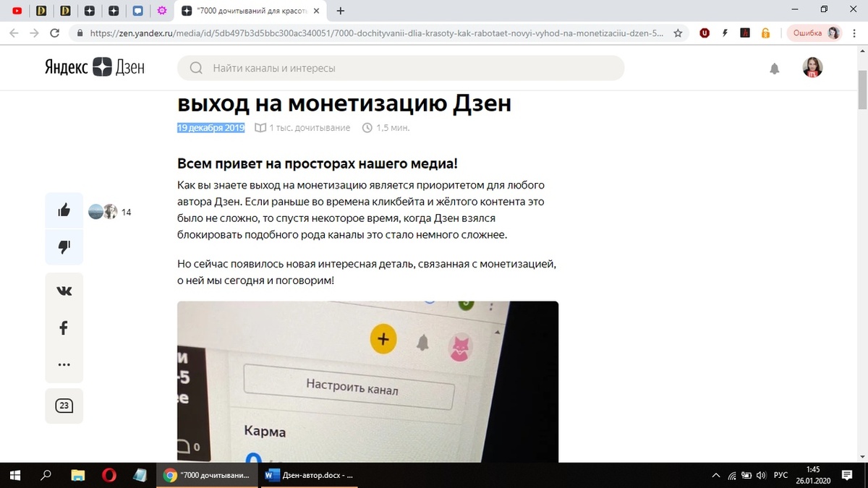868x488 pixels.
Task: Click the search field Найти каналы и интересы
Action: [x=401, y=67]
